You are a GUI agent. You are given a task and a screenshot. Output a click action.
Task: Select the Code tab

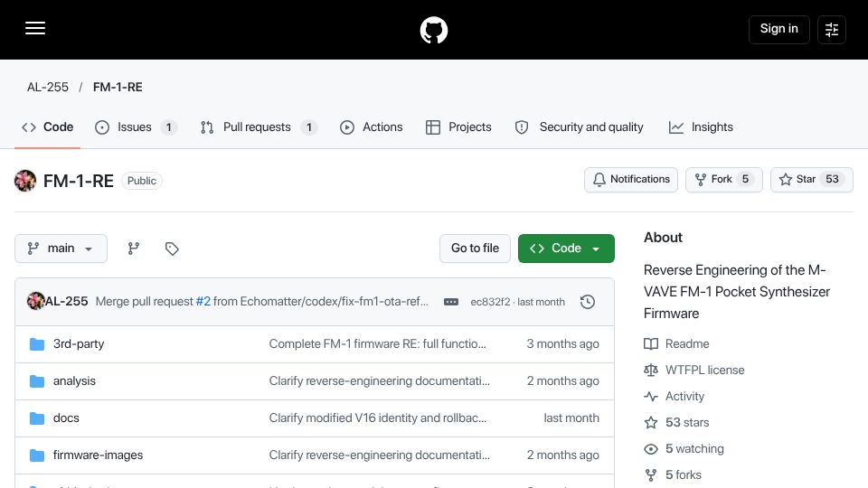tap(48, 127)
